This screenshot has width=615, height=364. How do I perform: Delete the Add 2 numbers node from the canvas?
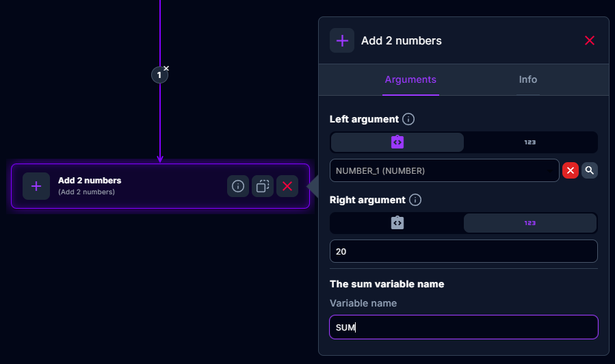click(287, 186)
